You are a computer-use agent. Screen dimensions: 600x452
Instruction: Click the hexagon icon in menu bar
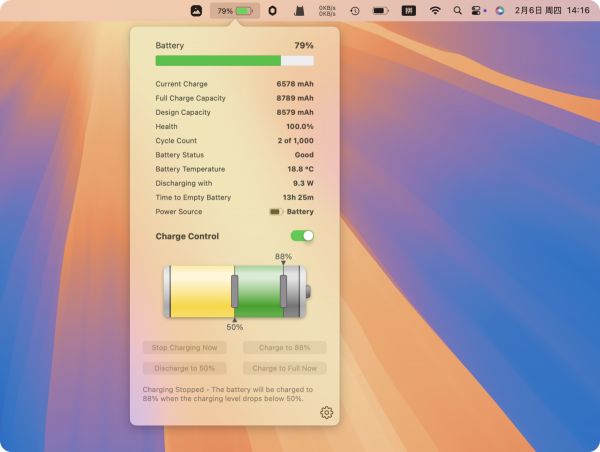point(272,11)
